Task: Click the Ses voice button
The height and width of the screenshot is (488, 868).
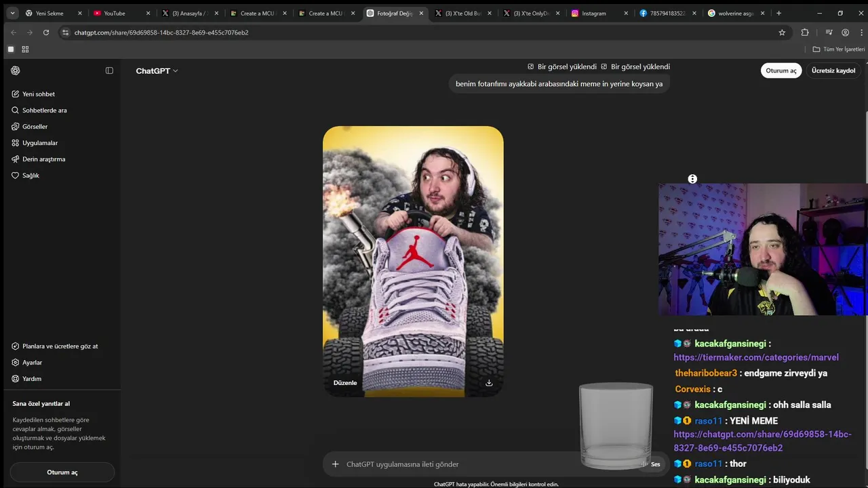Action: point(651,464)
